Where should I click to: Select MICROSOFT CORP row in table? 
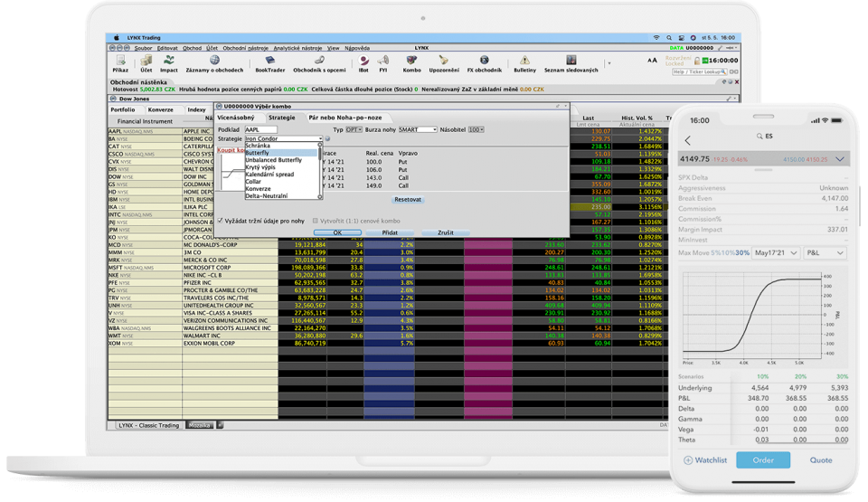click(388, 268)
